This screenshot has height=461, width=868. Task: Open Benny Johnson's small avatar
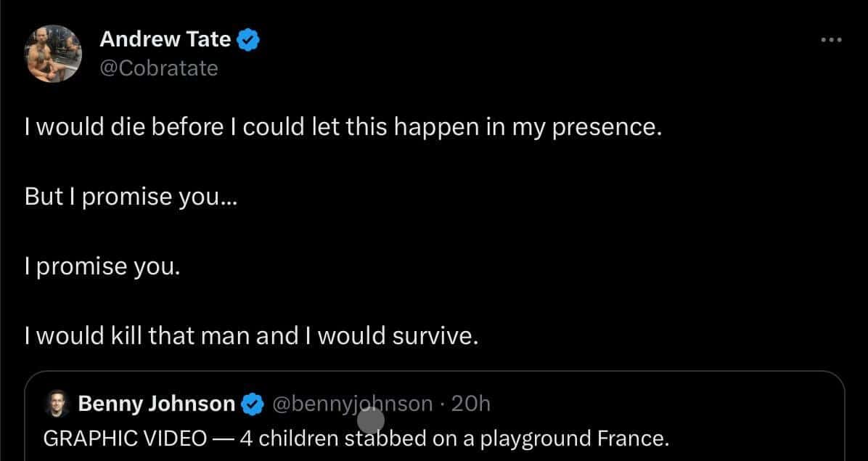(x=57, y=404)
